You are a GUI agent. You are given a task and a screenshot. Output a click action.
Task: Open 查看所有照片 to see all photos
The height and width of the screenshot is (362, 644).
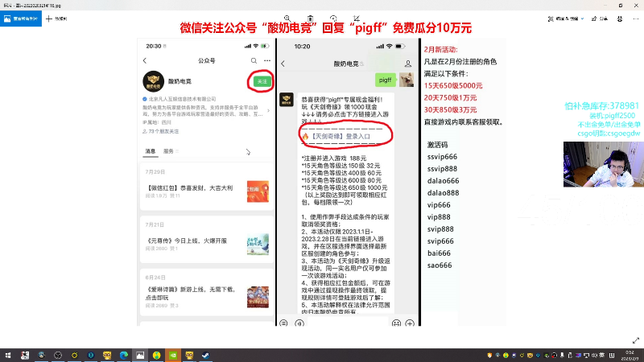(21, 19)
